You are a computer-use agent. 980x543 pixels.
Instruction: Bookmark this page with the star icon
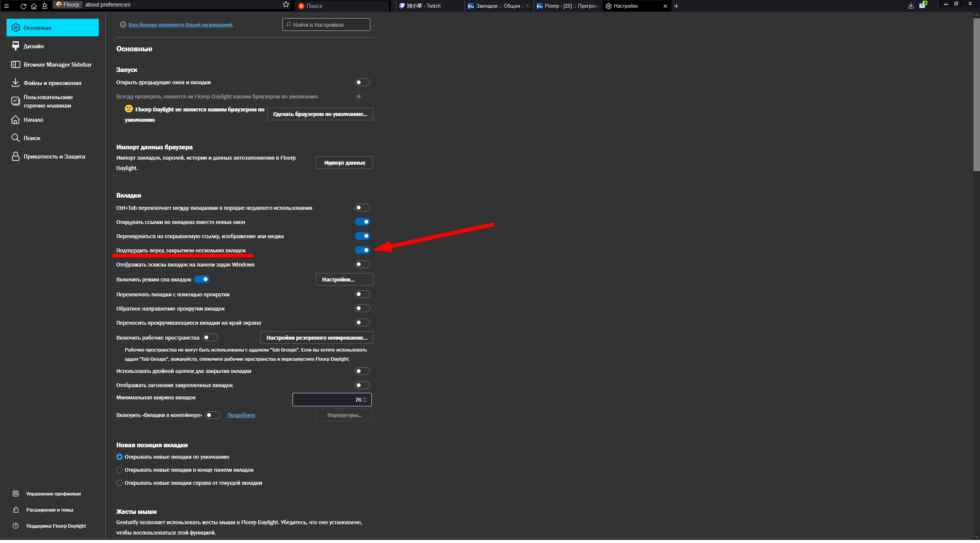coord(286,5)
